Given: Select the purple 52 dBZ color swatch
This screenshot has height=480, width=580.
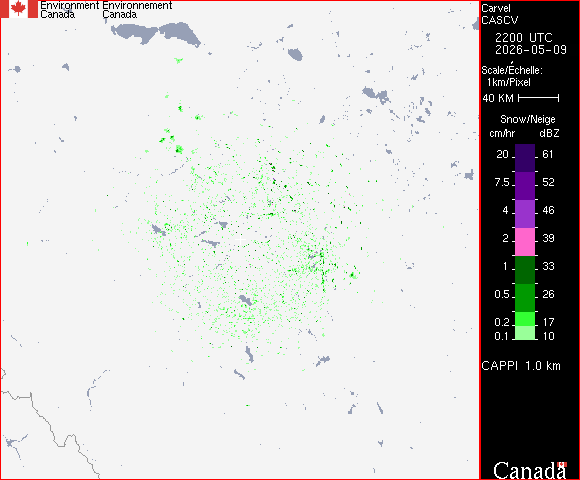Looking at the screenshot, I should point(525,186).
